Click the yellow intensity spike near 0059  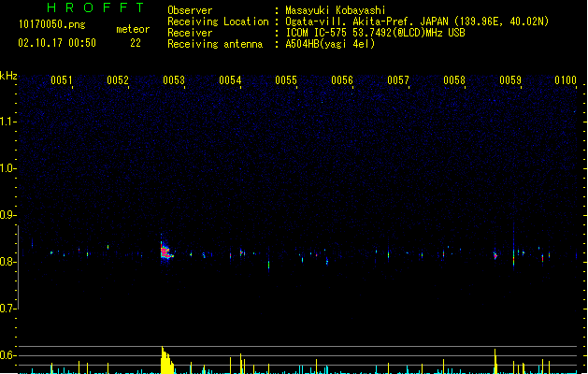[x=495, y=361]
